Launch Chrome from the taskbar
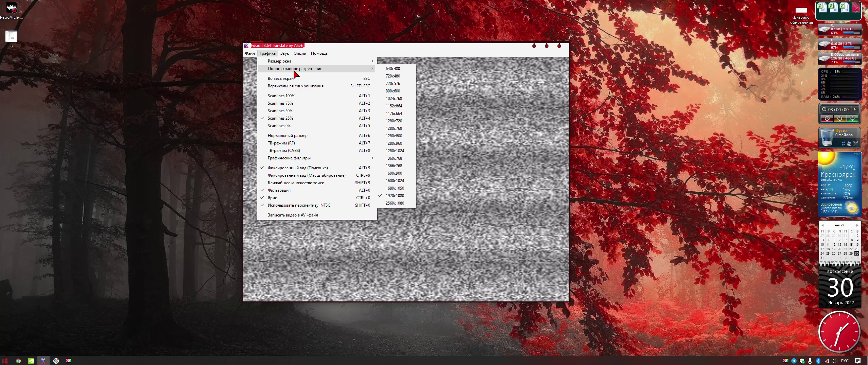This screenshot has height=365, width=868. 18,361
